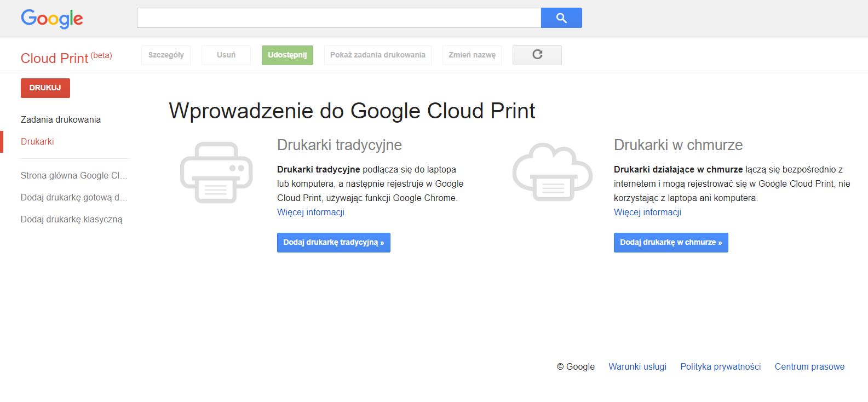Screen dimensions: 868x402
Task: Click the traditional printer icon
Action: [x=216, y=173]
